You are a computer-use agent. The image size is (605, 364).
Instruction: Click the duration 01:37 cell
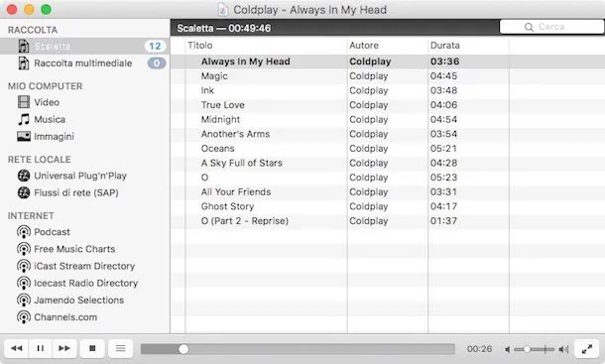coord(443,221)
